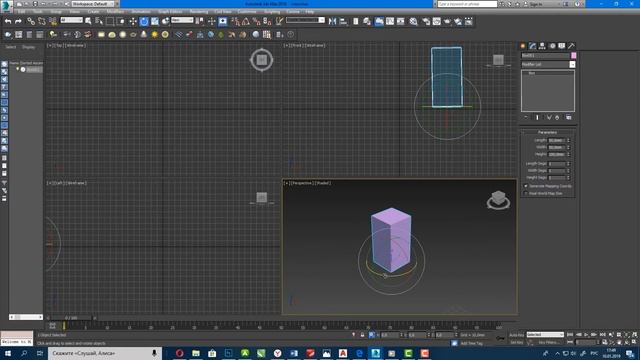640x360 pixels.
Task: Click the taskbar search magnifier icon
Action: pyautogui.click(x=24, y=353)
